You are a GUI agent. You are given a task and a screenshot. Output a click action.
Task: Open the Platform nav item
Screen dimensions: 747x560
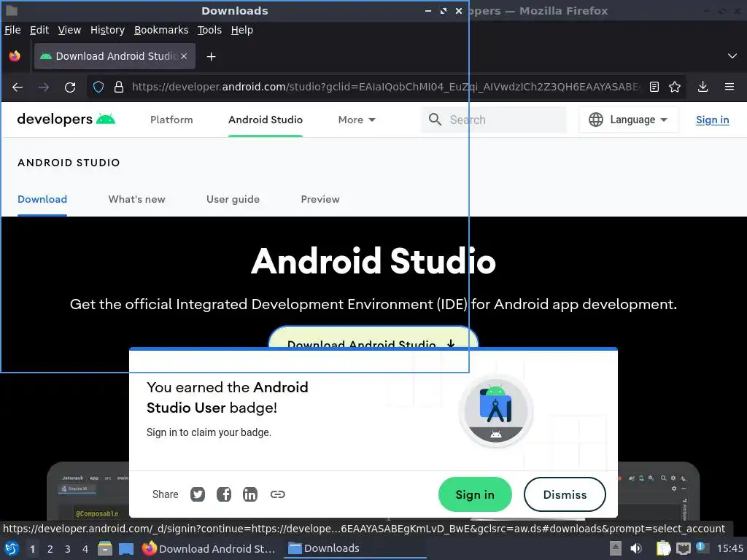tap(171, 120)
